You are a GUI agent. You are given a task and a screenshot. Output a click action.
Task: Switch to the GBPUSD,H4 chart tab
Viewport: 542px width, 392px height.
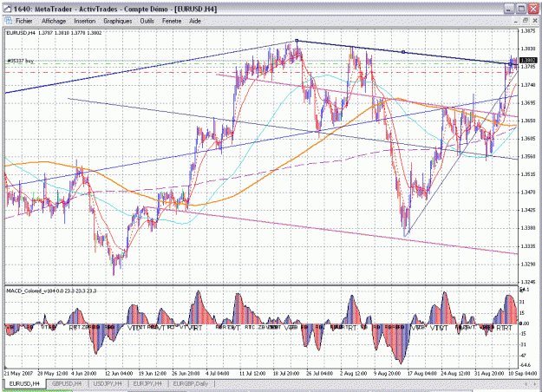67,383
